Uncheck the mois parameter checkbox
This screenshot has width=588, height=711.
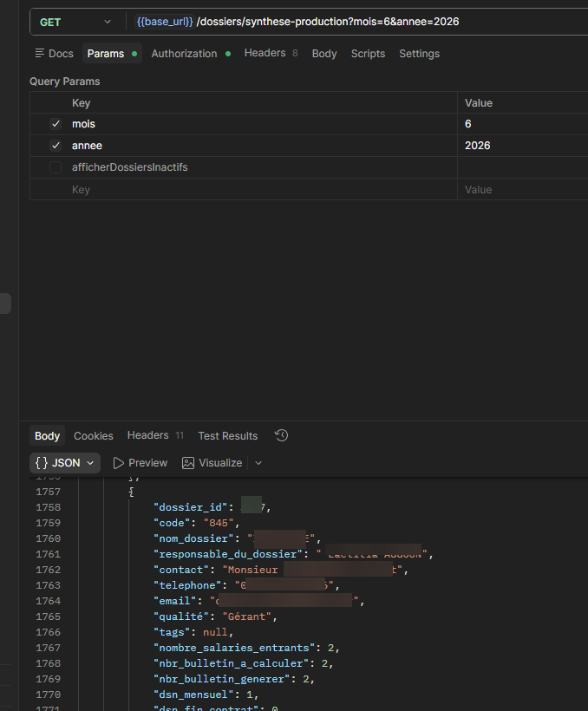[56, 124]
